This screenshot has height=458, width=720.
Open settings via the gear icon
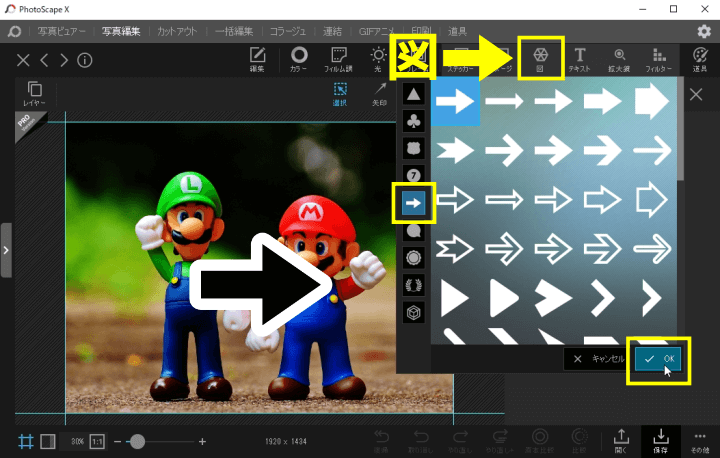point(704,31)
